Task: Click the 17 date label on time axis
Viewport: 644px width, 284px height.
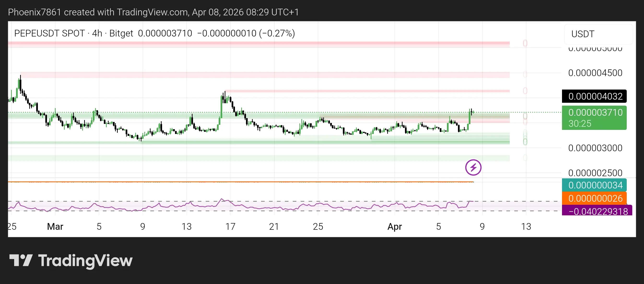Action: pos(230,226)
